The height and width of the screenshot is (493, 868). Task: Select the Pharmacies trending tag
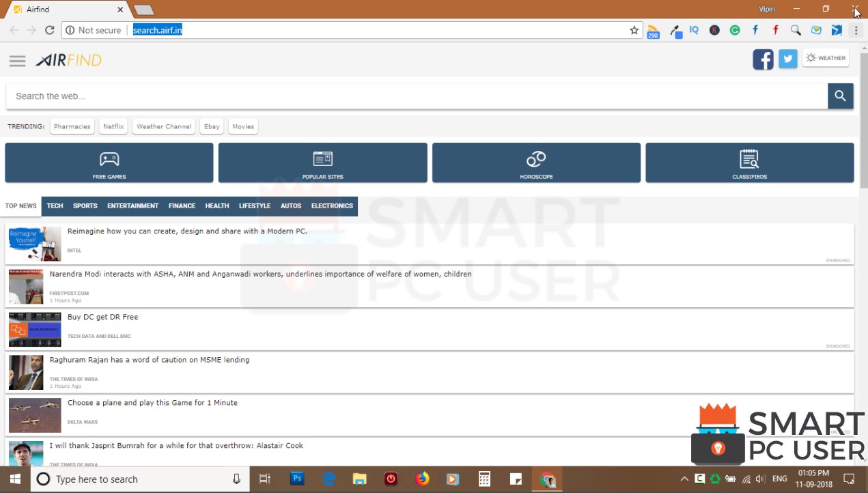click(72, 126)
